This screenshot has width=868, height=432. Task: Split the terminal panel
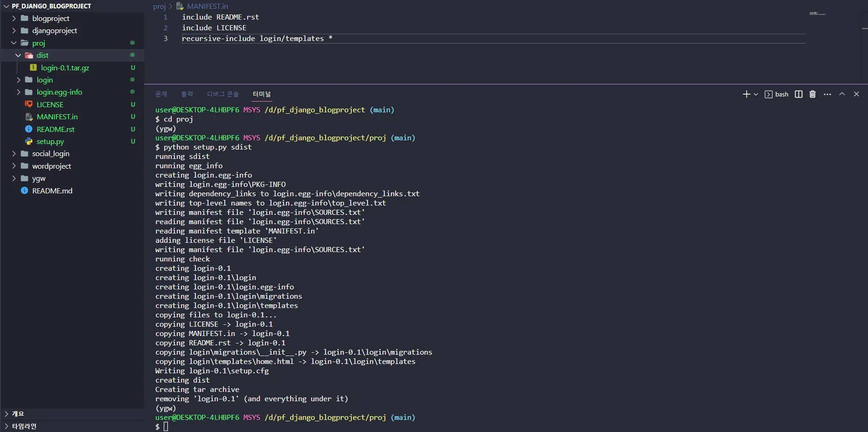[x=799, y=94]
